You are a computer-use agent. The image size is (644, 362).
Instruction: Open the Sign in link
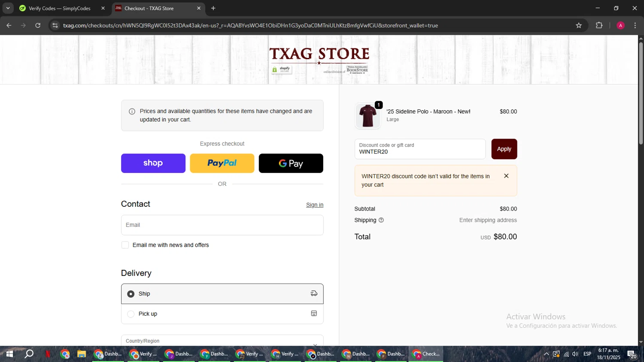coord(315,205)
